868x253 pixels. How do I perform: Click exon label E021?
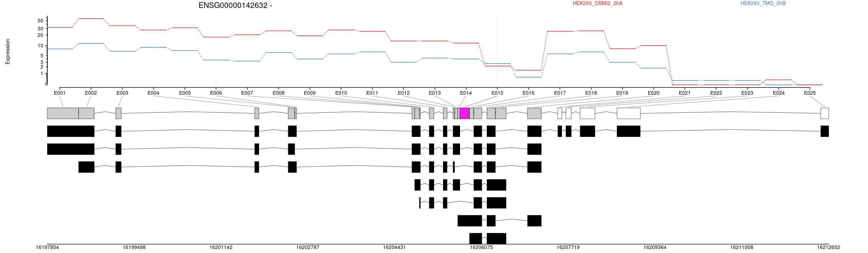(x=685, y=93)
